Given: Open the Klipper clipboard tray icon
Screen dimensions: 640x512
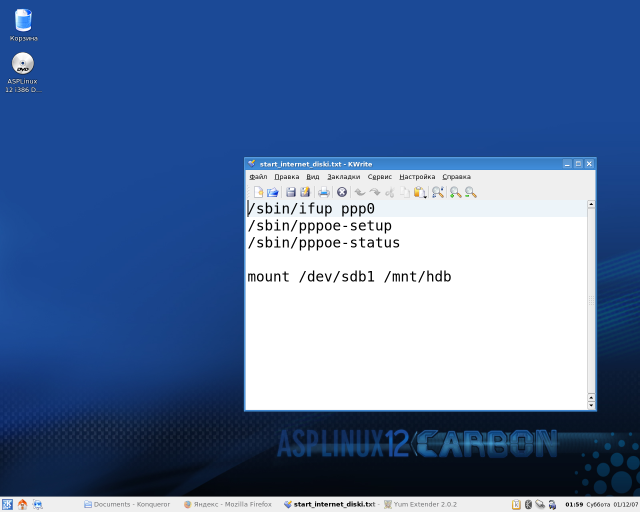Looking at the screenshot, I should (516, 505).
